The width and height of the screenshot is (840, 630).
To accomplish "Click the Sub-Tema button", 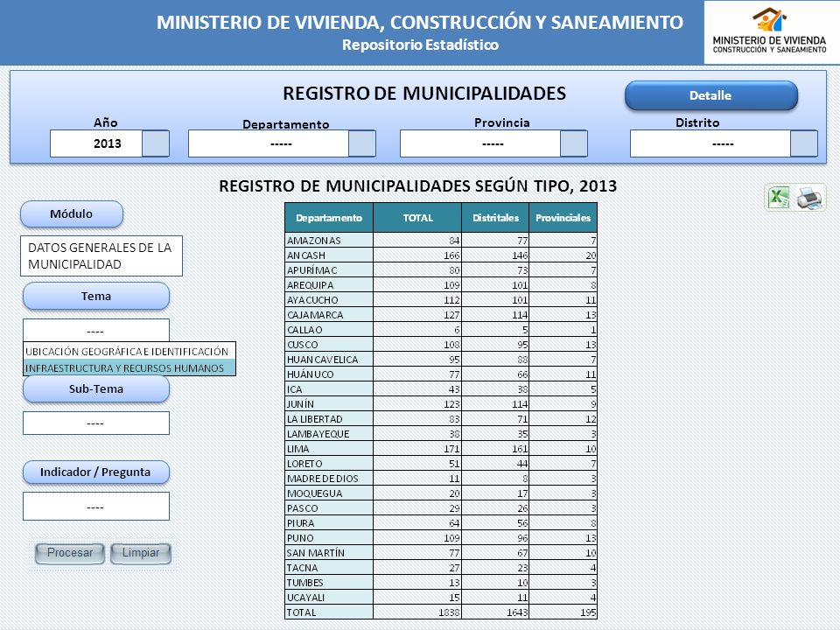I will pyautogui.click(x=96, y=388).
